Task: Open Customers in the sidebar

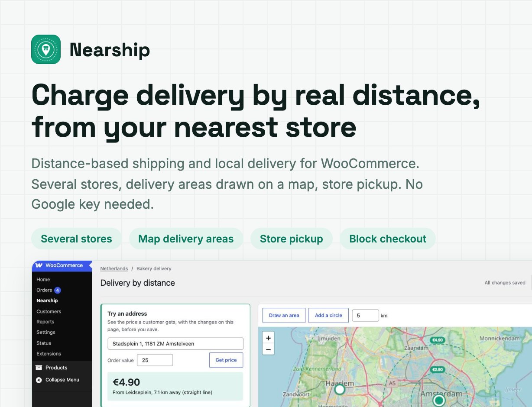Action: point(49,311)
